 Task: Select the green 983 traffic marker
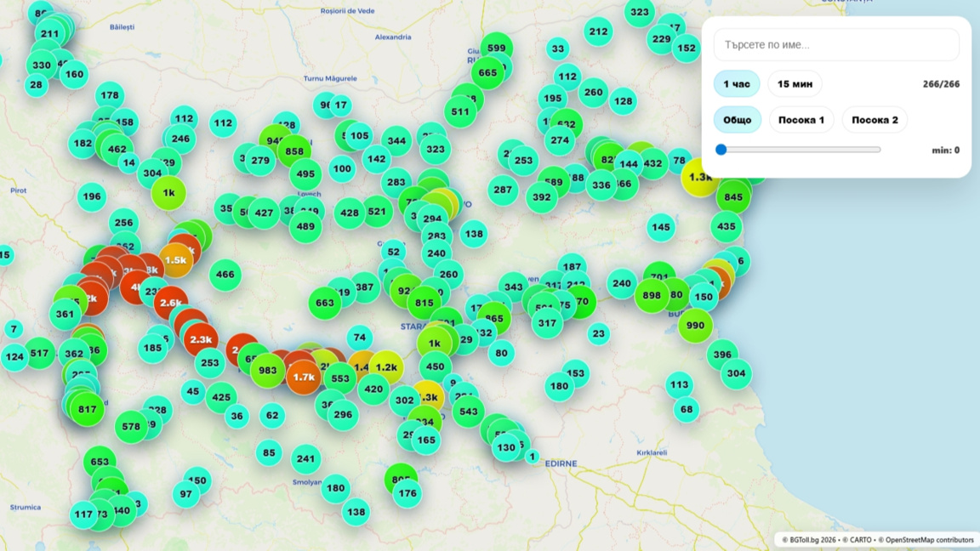[x=267, y=370]
